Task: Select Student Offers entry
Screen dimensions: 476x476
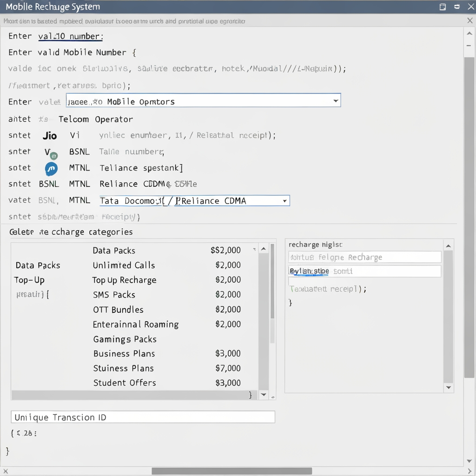Action: [x=166, y=383]
